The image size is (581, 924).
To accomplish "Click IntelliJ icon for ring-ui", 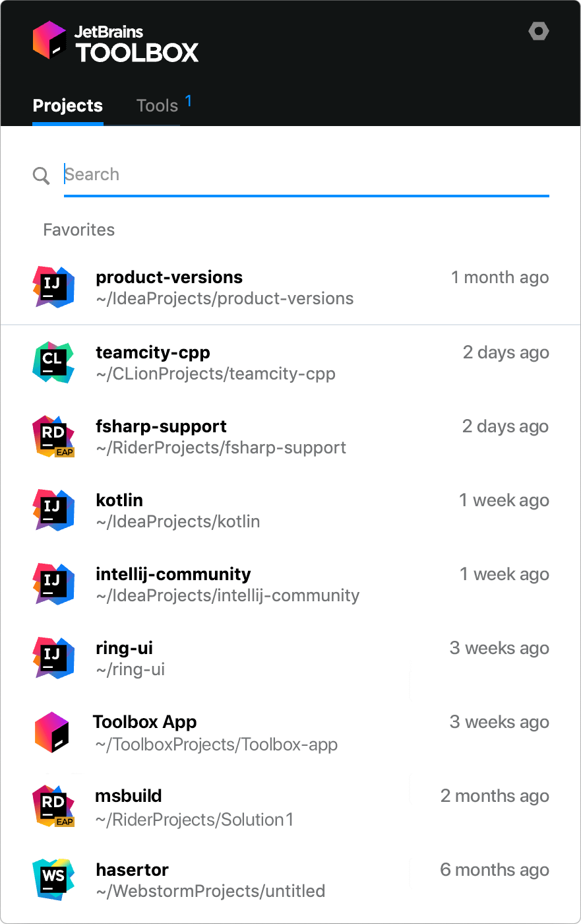I will [53, 658].
